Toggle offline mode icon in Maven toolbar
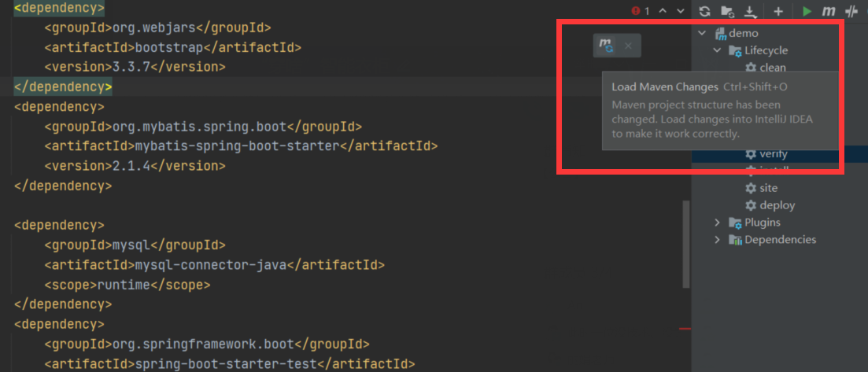Screen dimensions: 868x372 (851, 12)
